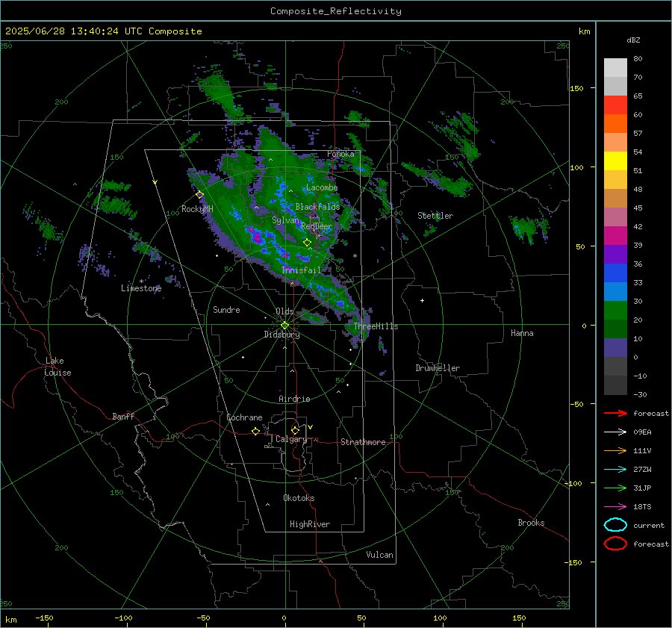The image size is (672, 628).
Task: Click the Didsbury city label
Action: [281, 335]
